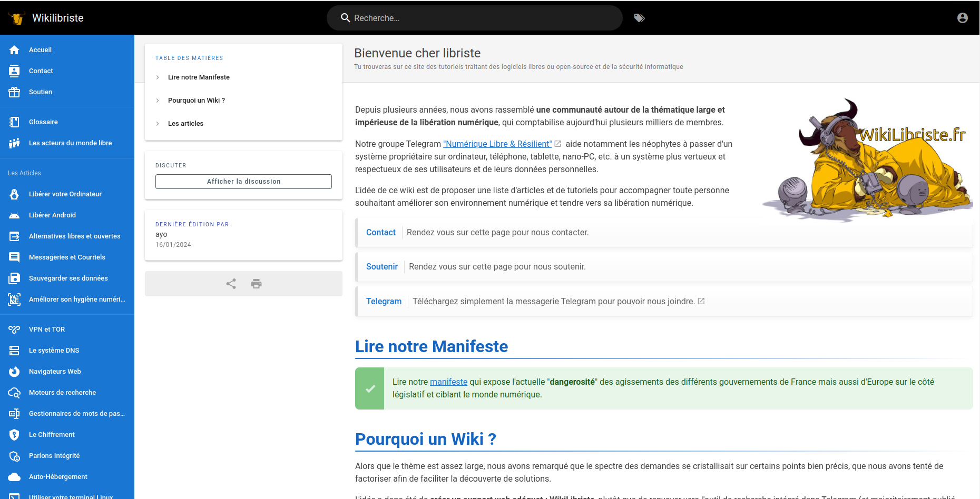
Task: Click the share page icon
Action: tap(231, 284)
